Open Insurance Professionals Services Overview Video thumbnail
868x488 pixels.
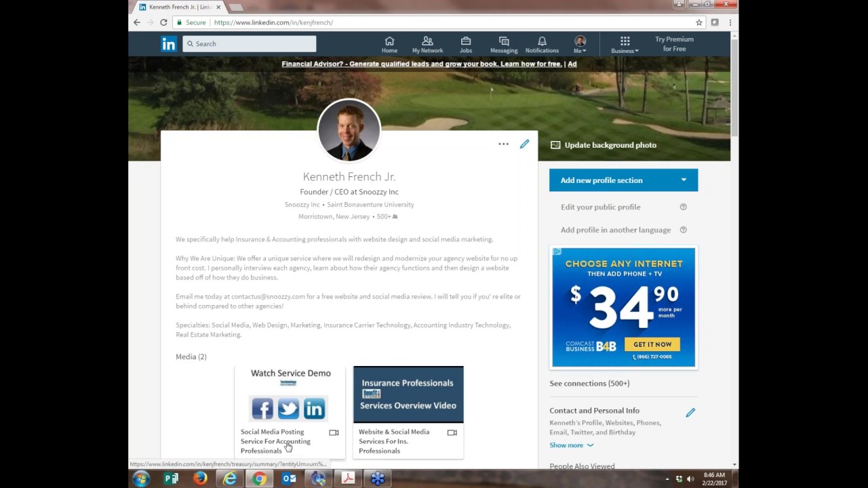408,394
